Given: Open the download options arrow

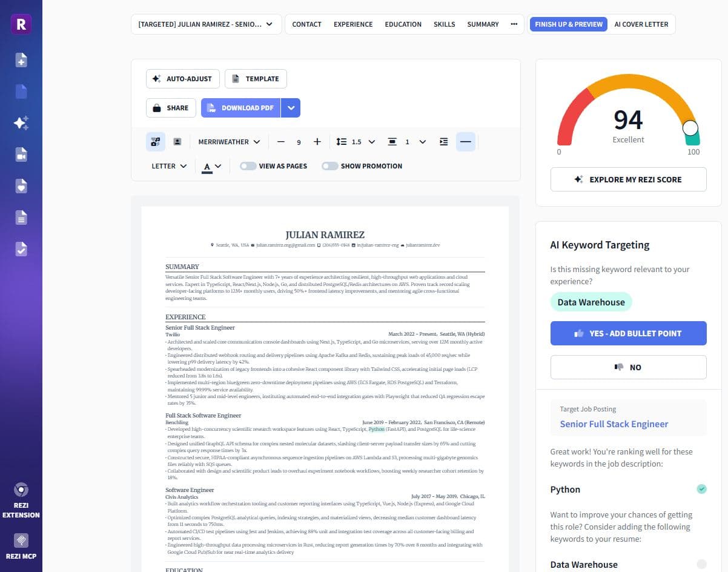Looking at the screenshot, I should pos(291,108).
